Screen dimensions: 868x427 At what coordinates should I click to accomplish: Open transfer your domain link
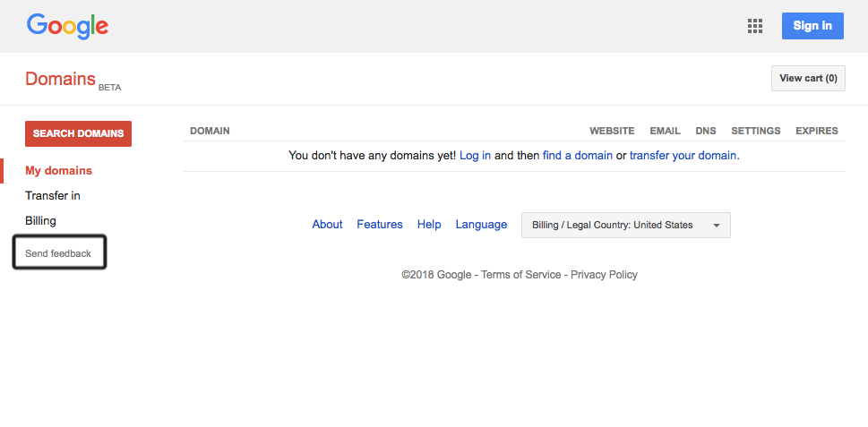[683, 156]
